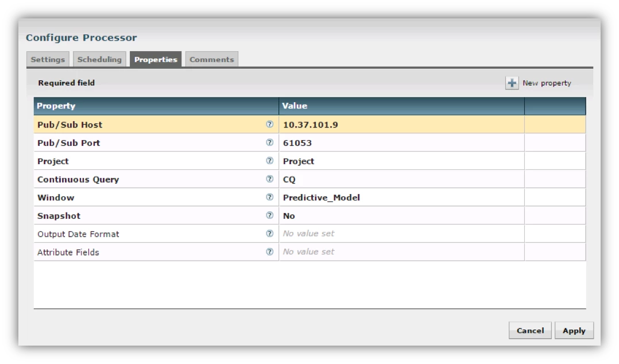This screenshot has height=364, width=619.
Task: Click help icon next to Snapshot
Action: pos(270,215)
